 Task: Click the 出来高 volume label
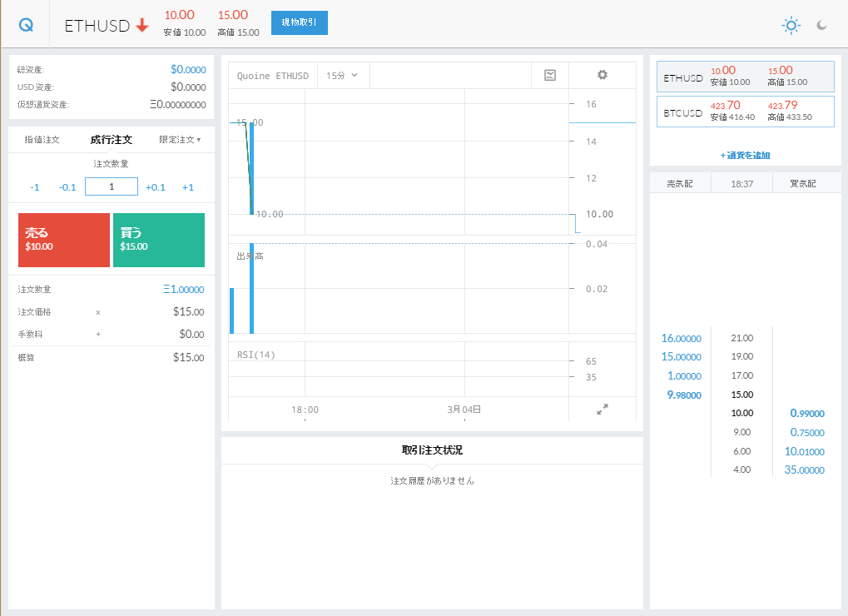(x=250, y=256)
